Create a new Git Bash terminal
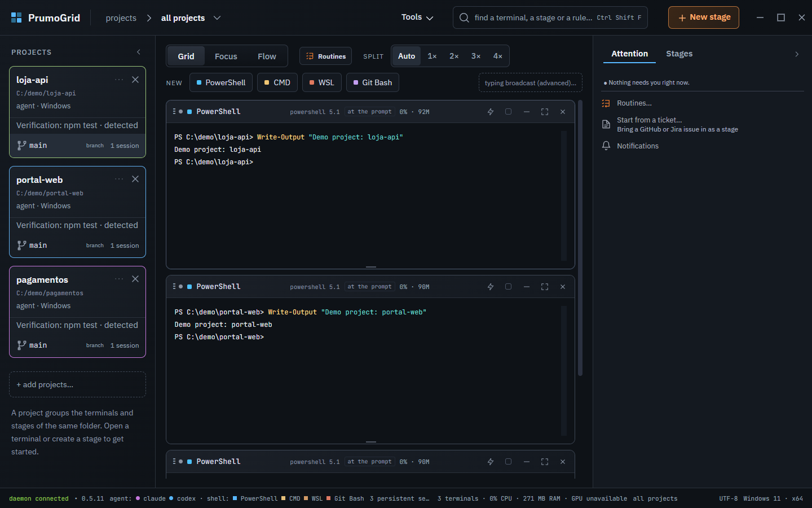Screen dimensions: 812x508 (x=373, y=82)
